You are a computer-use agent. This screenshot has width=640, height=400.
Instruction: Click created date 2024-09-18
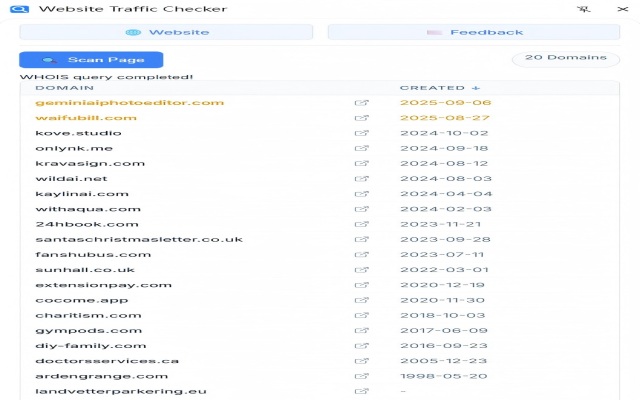[444, 148]
